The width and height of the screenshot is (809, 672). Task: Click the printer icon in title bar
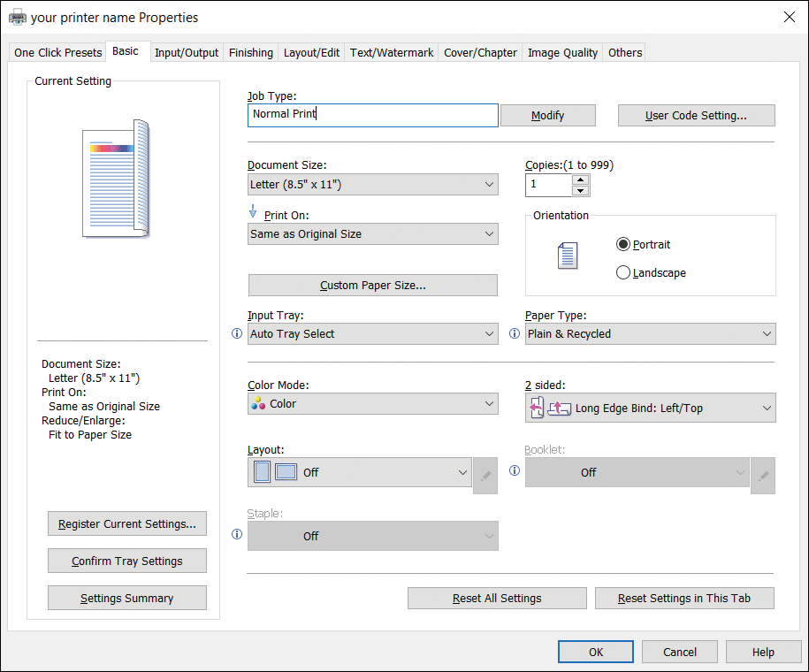point(17,17)
